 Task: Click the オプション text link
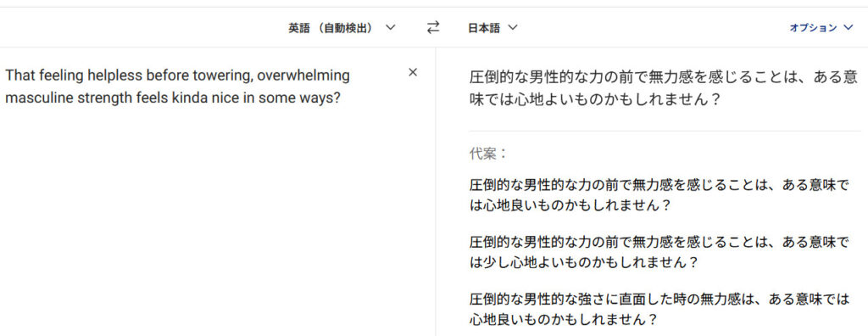tap(813, 28)
